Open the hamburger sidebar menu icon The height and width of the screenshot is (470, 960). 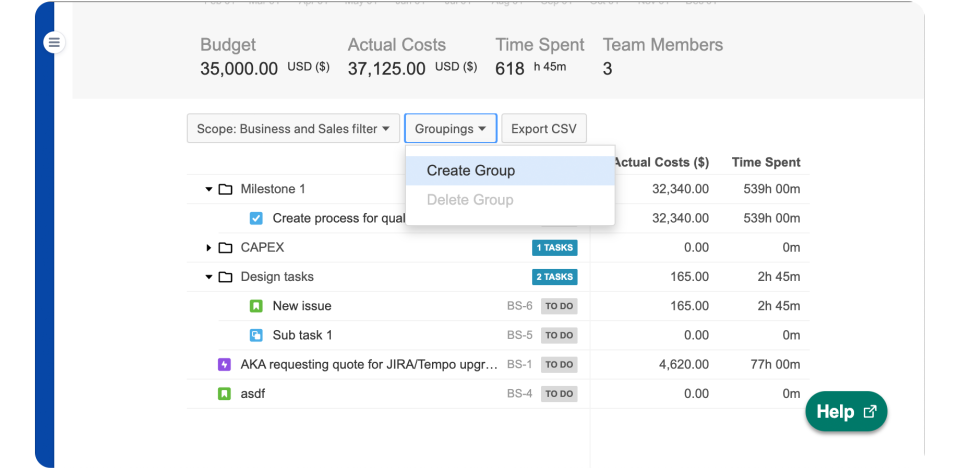pyautogui.click(x=54, y=42)
